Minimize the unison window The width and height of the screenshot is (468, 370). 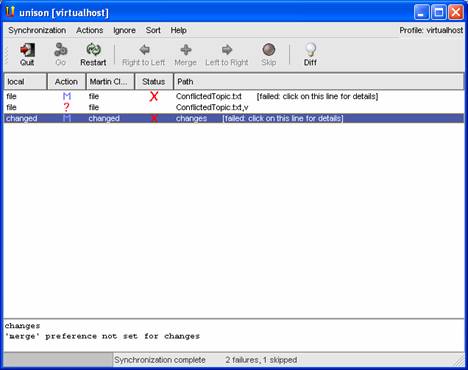tap(421, 12)
